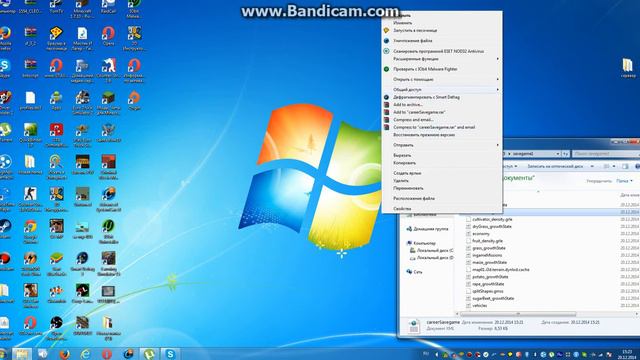
Task: Choose Восстановить прежнюю версию
Action: tap(424, 135)
